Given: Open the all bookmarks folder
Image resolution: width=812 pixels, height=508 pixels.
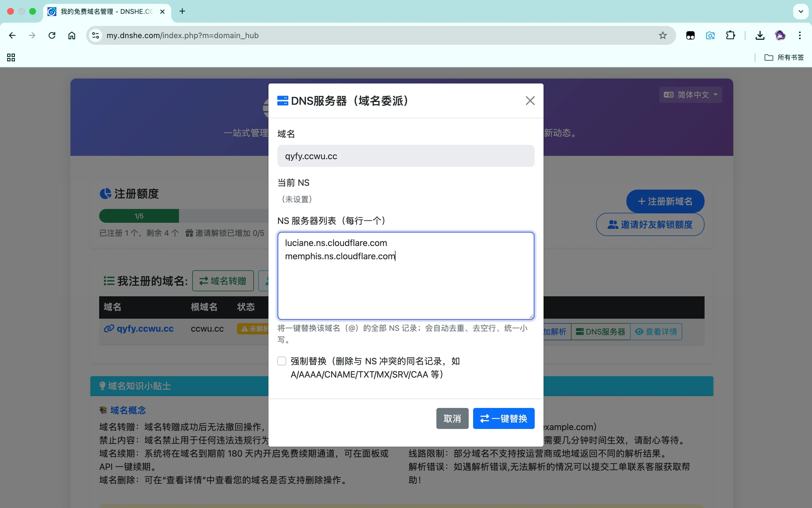Looking at the screenshot, I should pos(784,57).
